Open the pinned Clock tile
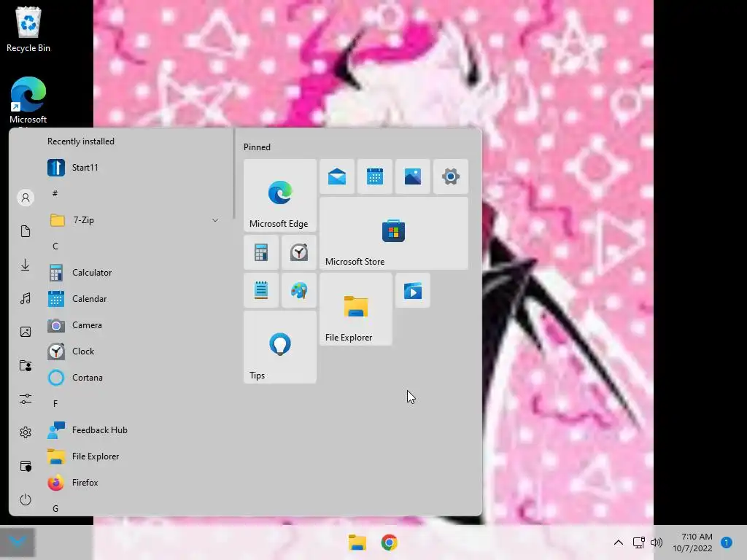This screenshot has width=747, height=560. (x=298, y=252)
